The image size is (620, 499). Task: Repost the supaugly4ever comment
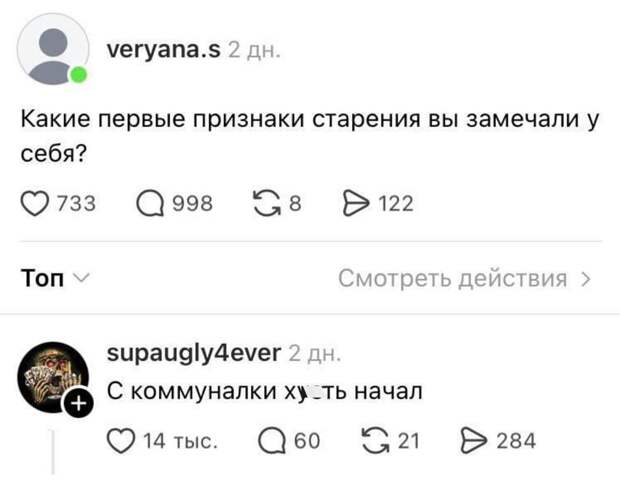(x=374, y=440)
